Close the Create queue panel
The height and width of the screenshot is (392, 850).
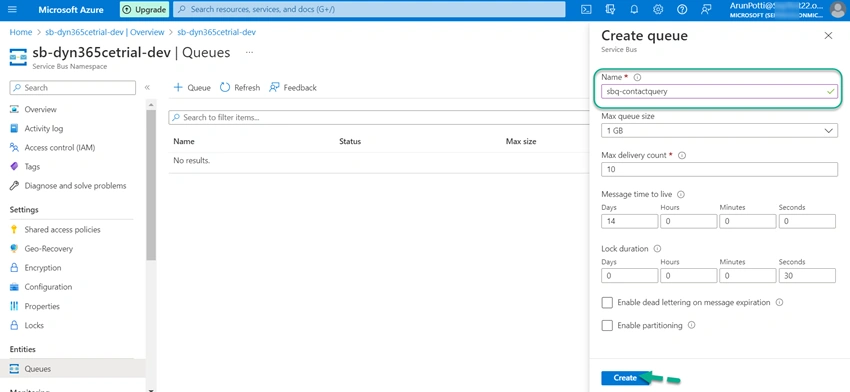(x=828, y=36)
